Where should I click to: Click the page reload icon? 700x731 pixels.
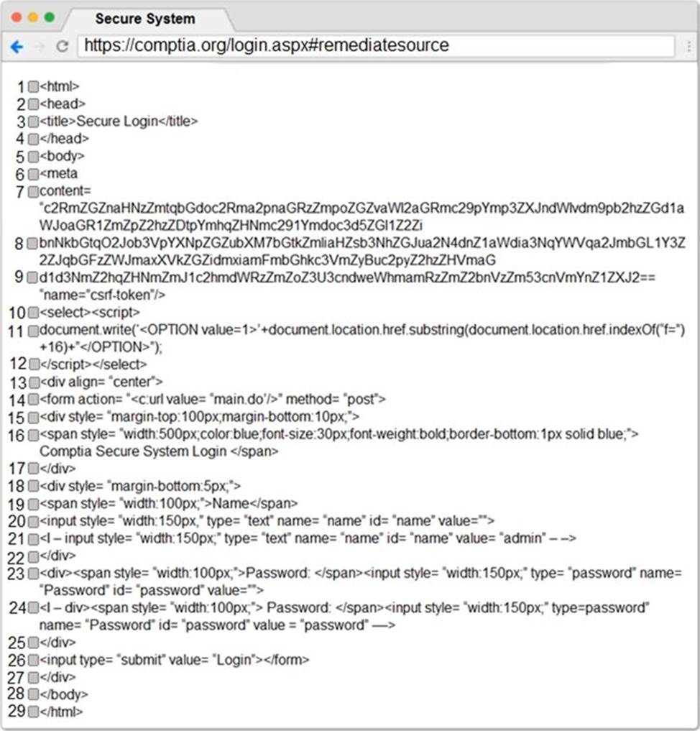(62, 46)
